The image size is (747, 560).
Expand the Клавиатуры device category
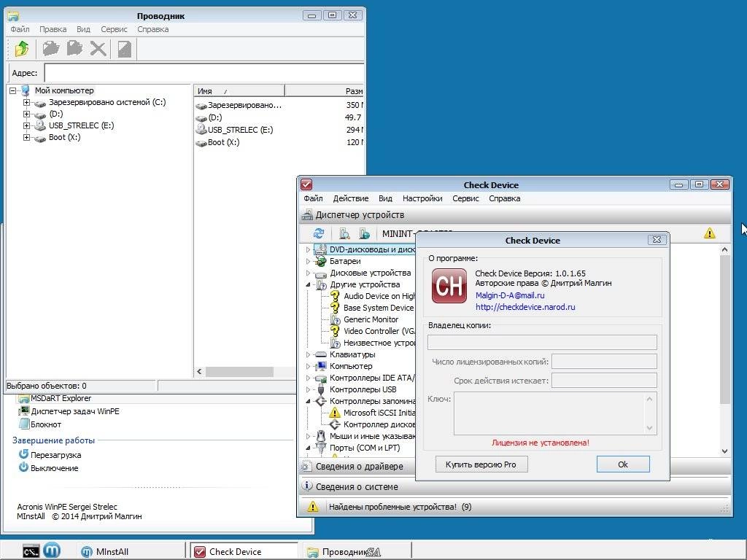pos(309,355)
